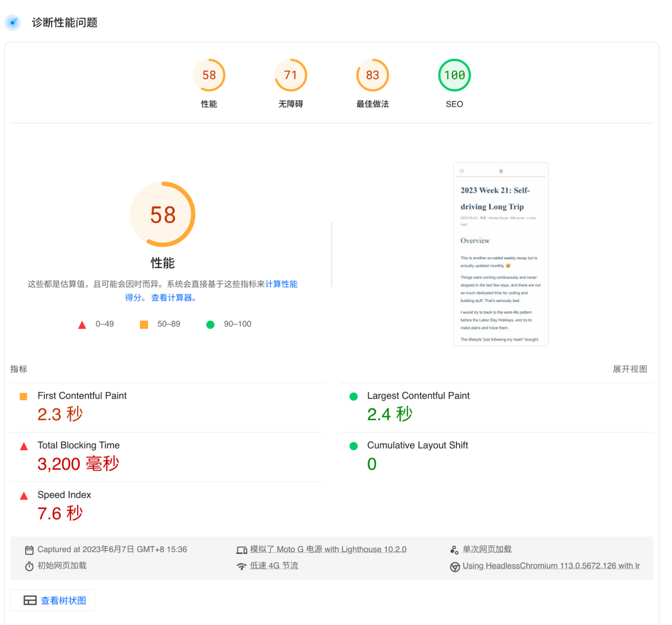Screen dimensions: 672x625
Task: Click the page screenshot thumbnail
Action: 500,254
